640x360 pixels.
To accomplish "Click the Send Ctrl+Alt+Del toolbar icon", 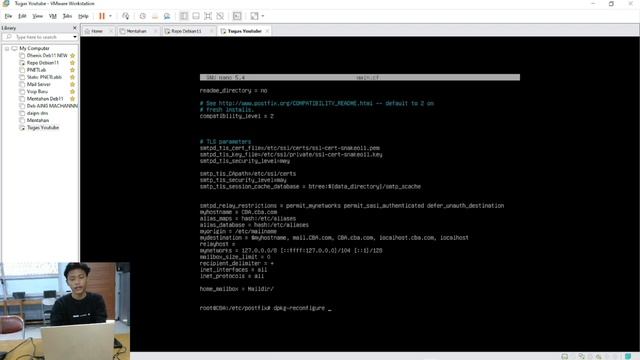I will pyautogui.click(x=125, y=16).
